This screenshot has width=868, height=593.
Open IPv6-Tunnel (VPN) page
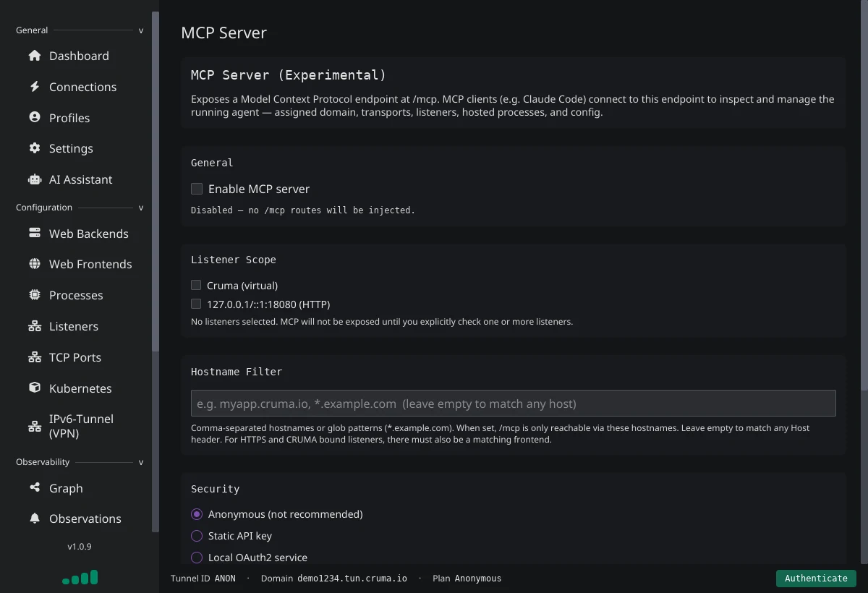coord(80,426)
